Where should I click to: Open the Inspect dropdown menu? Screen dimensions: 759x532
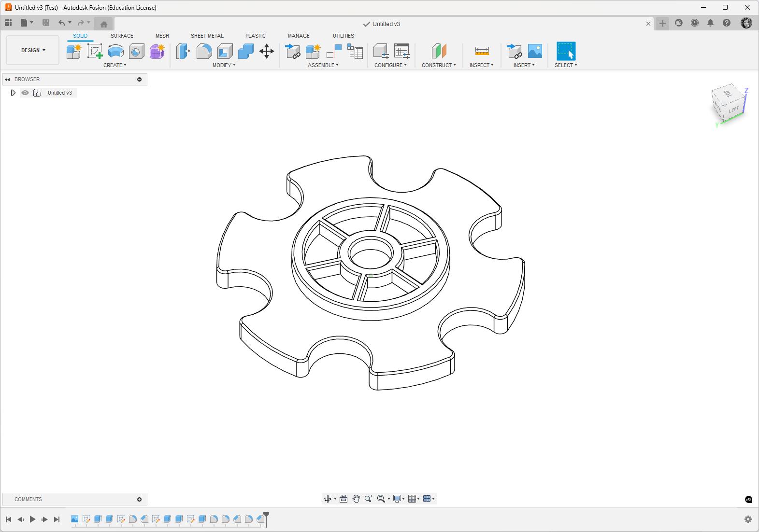[482, 65]
